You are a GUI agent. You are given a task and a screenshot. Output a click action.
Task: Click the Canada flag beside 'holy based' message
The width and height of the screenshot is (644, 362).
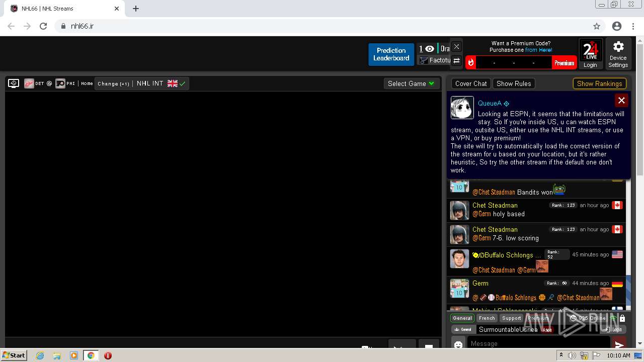(x=617, y=205)
